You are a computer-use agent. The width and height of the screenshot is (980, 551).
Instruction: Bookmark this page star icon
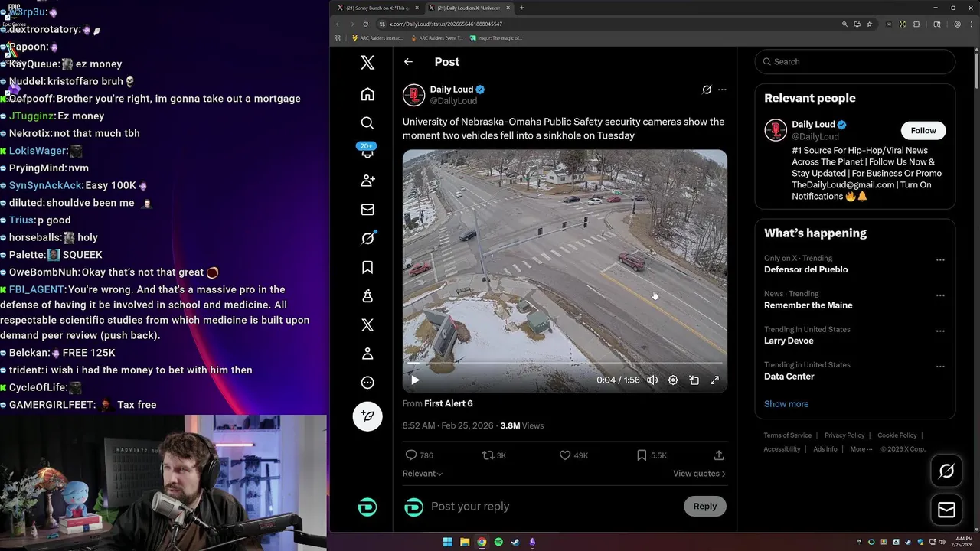(869, 24)
